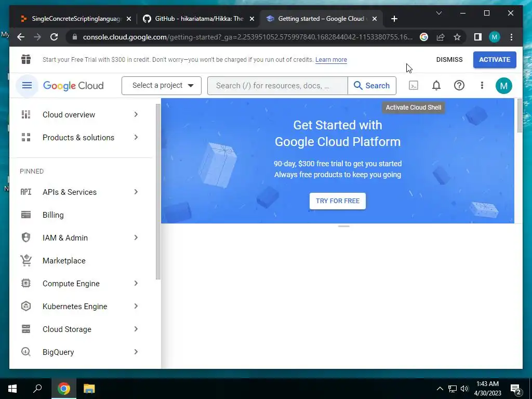The height and width of the screenshot is (399, 532).
Task: Share this page from address bar
Action: point(441,37)
